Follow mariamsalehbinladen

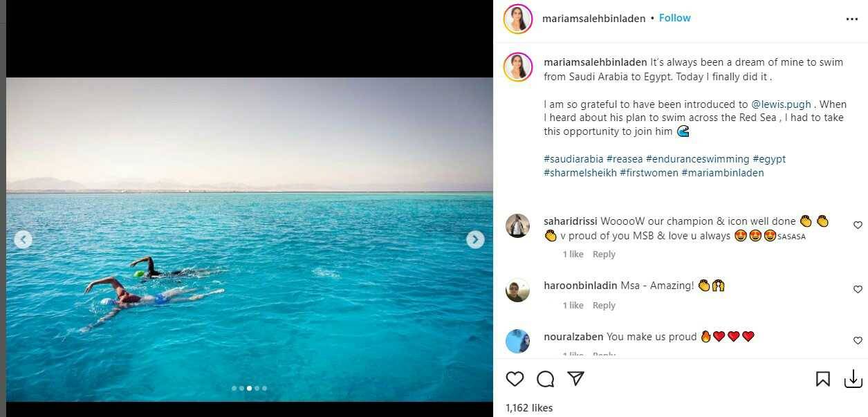click(674, 18)
